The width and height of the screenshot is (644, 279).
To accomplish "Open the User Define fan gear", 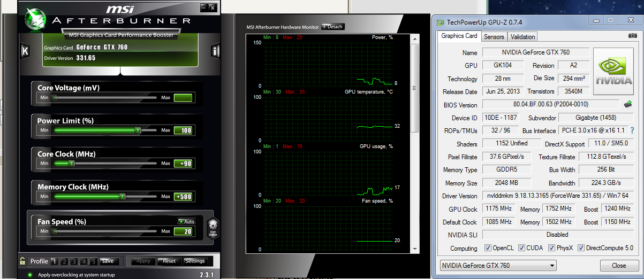I will (213, 228).
